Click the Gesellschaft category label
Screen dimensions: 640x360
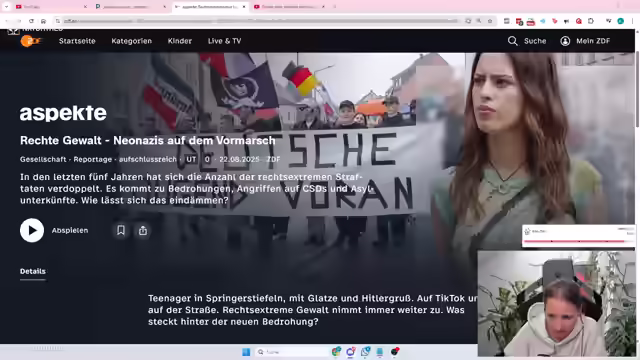(x=43, y=159)
